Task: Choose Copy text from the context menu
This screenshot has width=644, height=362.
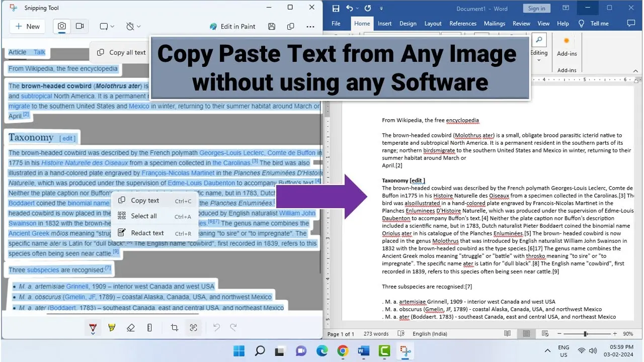Action: 154,201
